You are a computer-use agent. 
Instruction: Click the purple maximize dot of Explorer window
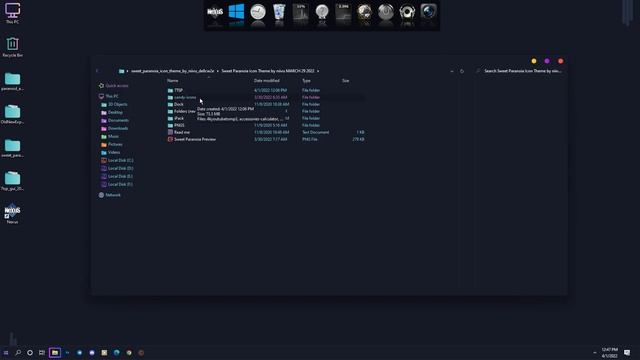pyautogui.click(x=547, y=61)
